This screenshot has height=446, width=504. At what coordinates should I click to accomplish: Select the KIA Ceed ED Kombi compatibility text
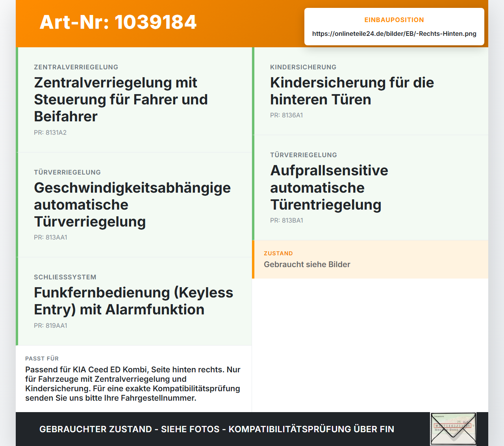point(133,384)
